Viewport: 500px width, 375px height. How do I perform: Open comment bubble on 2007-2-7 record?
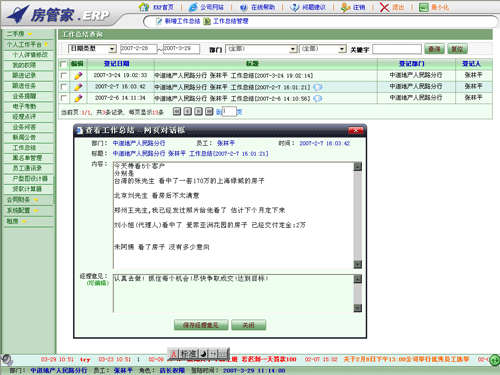[x=318, y=87]
